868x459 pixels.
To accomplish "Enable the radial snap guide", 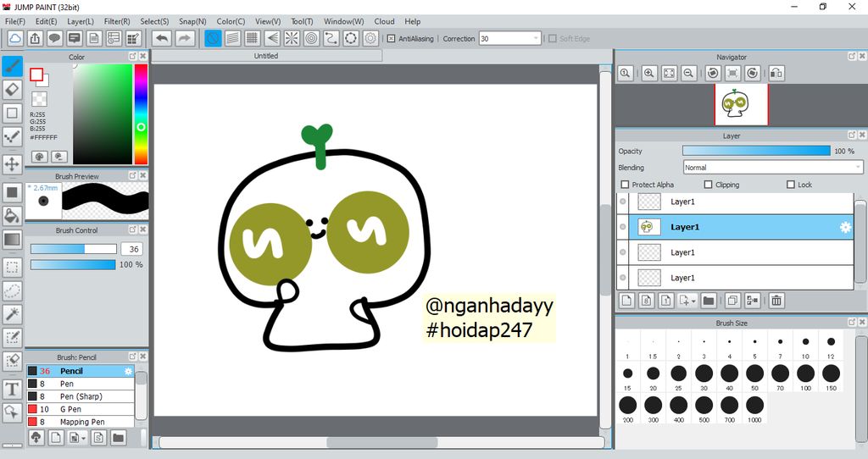I will click(292, 39).
